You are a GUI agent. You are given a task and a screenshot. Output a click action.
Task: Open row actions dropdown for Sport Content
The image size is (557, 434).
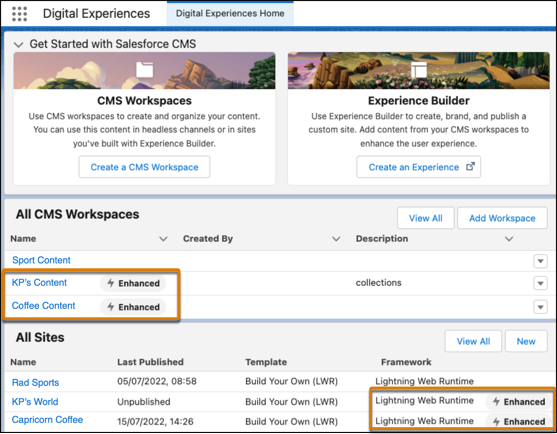540,261
